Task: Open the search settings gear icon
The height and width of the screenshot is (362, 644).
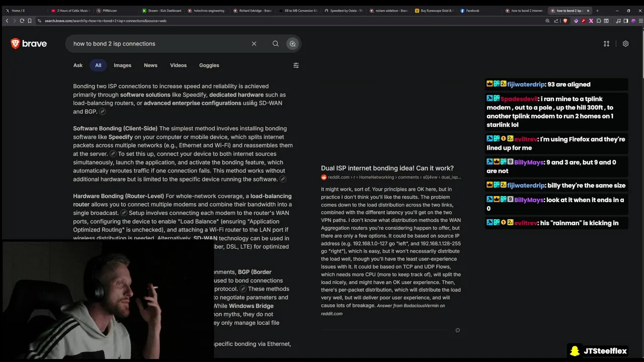Action: [x=625, y=44]
